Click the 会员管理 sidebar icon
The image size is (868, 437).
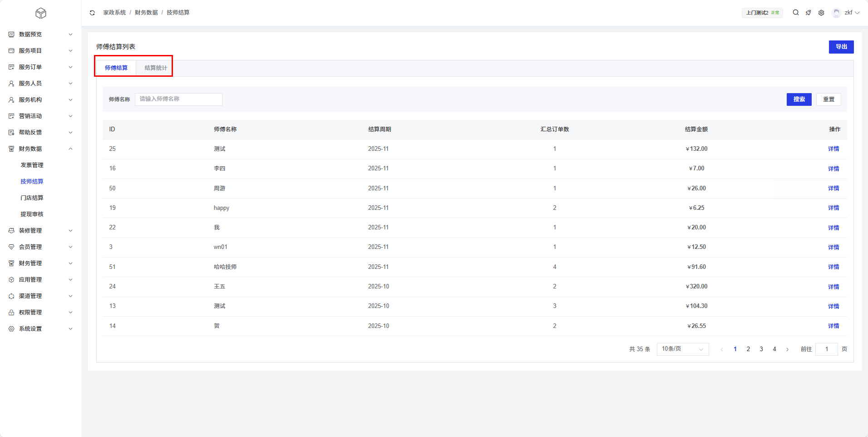(x=11, y=247)
